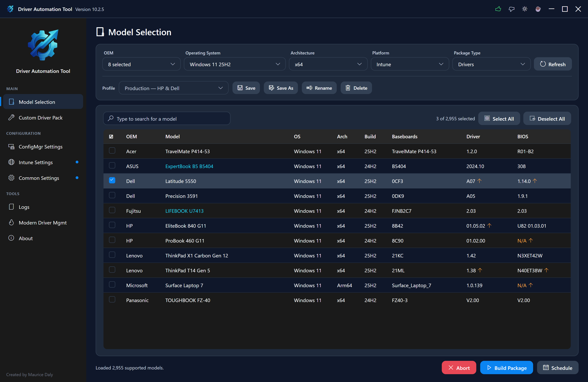Viewport: 588px width, 382px height.
Task: Open the Architecture x64 dropdown
Action: click(328, 64)
